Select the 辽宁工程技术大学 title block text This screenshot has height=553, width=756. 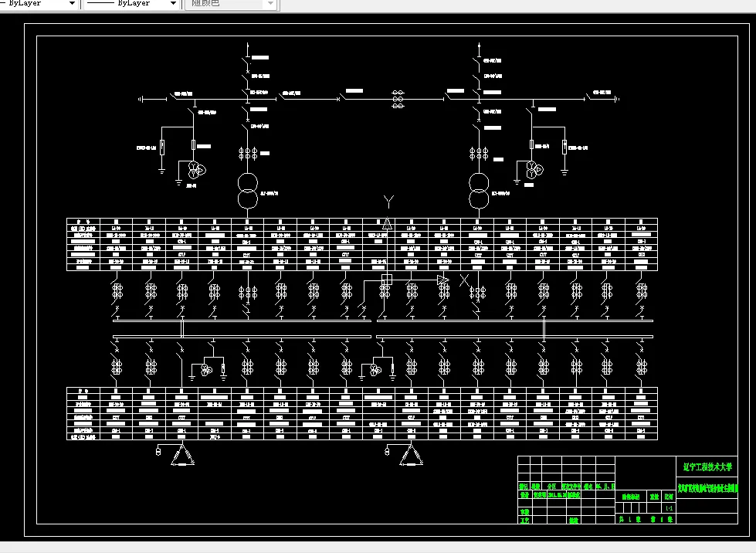point(707,466)
